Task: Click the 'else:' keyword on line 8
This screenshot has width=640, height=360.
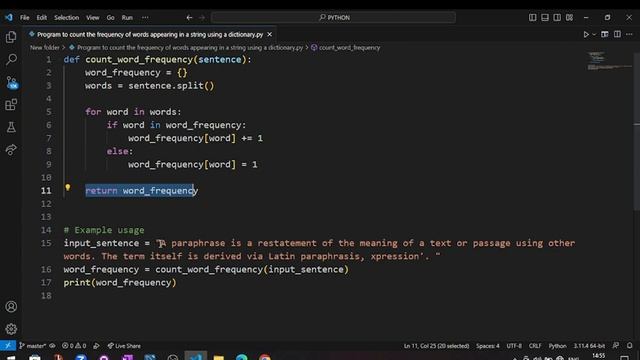Action: (120, 151)
